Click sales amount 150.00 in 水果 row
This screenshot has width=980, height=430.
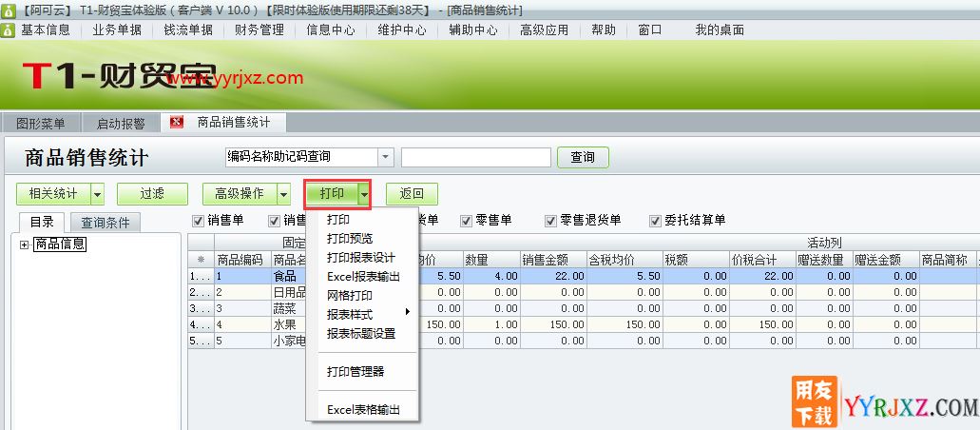click(x=553, y=324)
